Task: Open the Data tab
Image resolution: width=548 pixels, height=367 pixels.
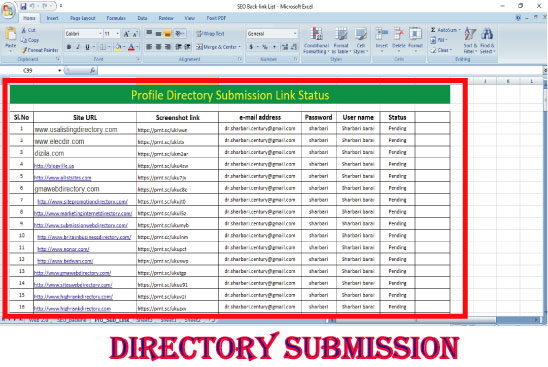Action: [142, 18]
